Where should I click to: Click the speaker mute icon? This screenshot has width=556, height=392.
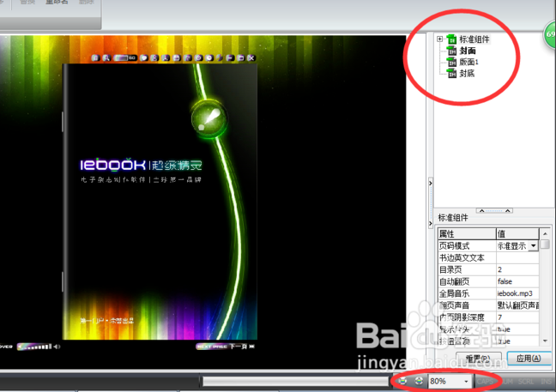point(57,347)
